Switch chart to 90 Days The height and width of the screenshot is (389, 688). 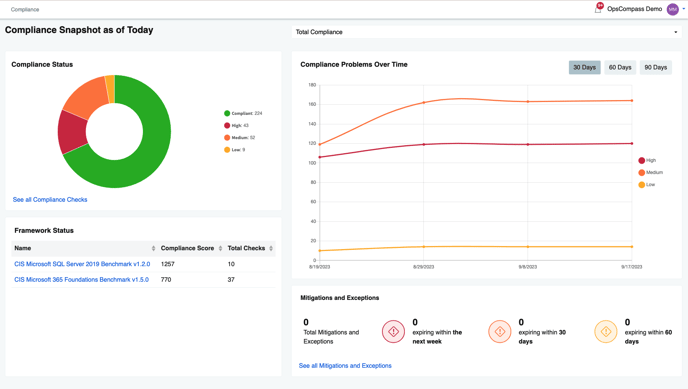656,68
